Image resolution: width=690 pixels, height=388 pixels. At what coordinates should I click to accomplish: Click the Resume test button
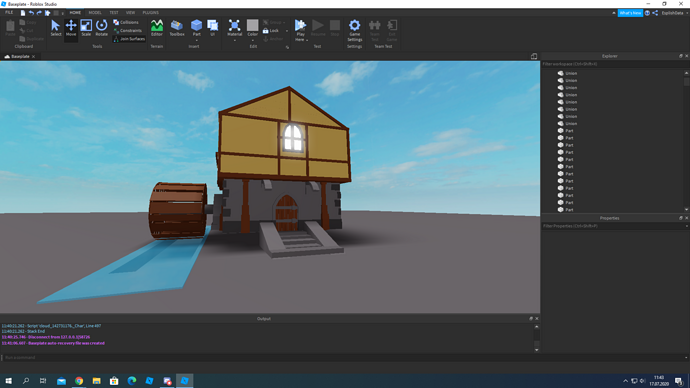pyautogui.click(x=318, y=28)
